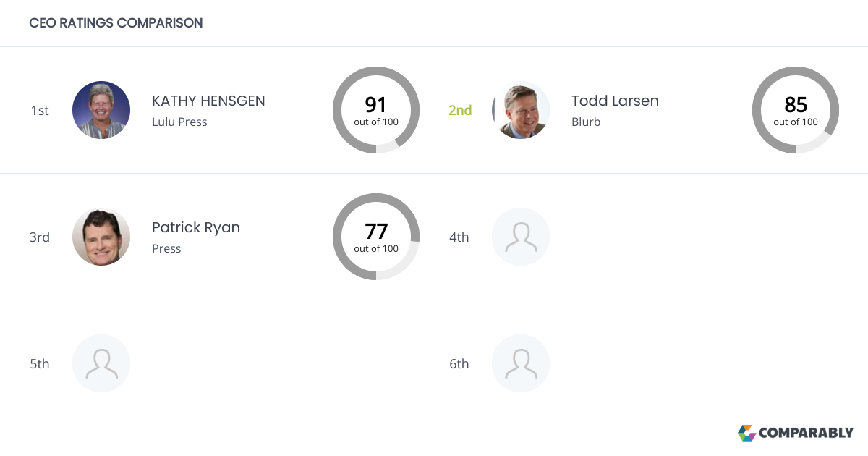Click the green 2nd rank label

coord(460,110)
